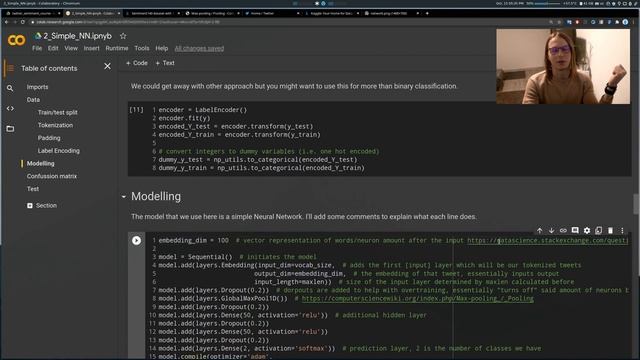Open more cell actions menu

click(622, 231)
